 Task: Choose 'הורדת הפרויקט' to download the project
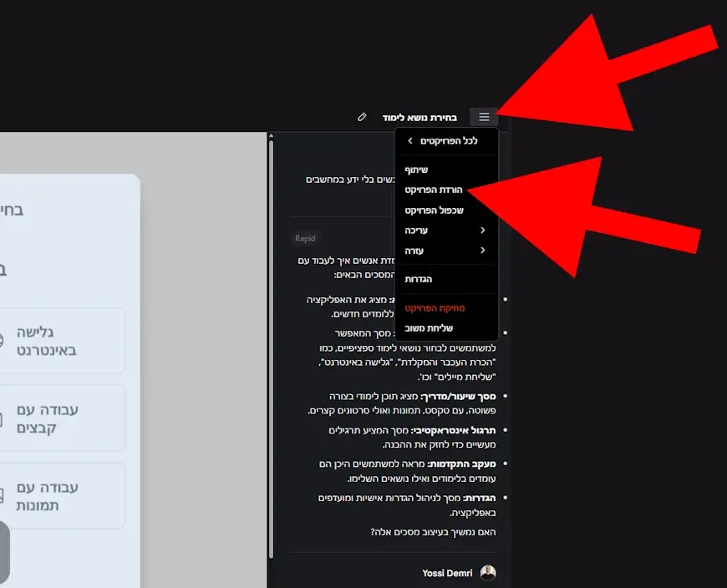434,190
